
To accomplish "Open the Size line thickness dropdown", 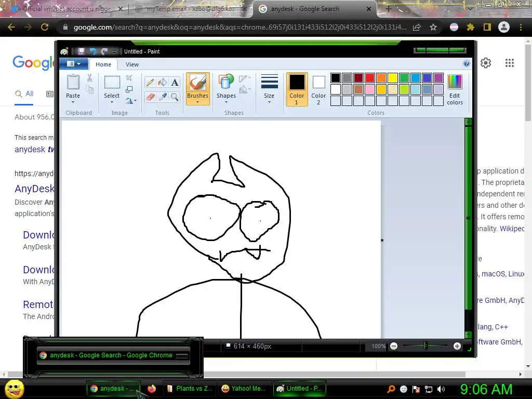I will click(x=269, y=89).
